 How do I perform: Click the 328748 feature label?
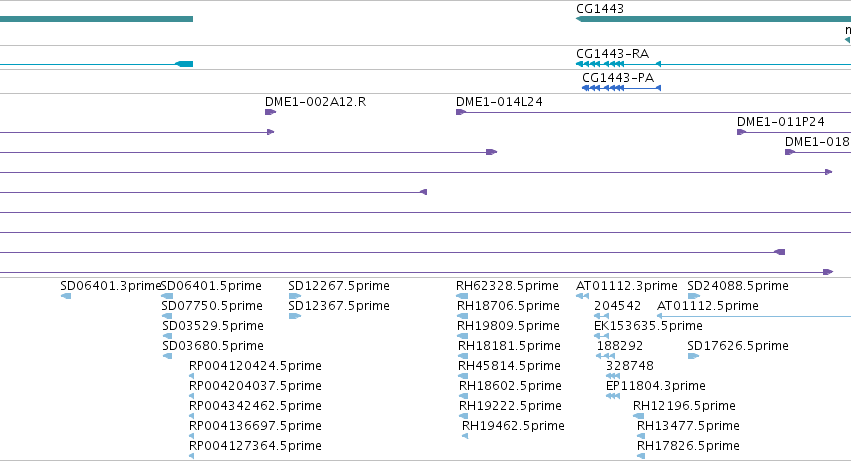tap(630, 366)
